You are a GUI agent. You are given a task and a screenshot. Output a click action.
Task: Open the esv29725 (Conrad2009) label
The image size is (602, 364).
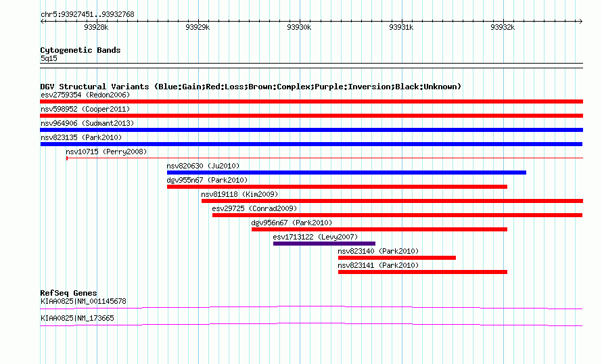(x=254, y=208)
